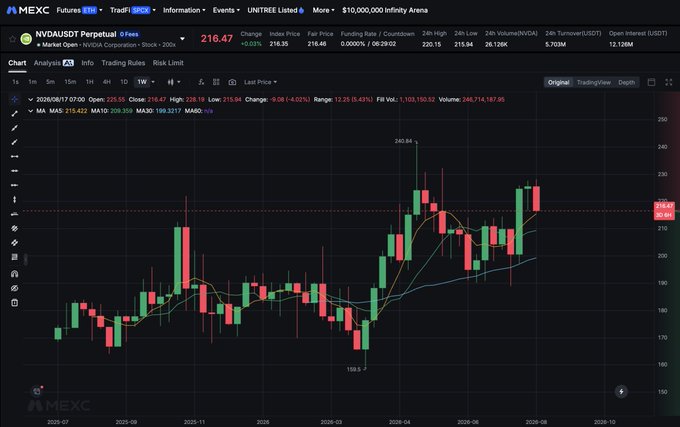Click the large 216.47 last price
680x427 pixels.
click(216, 39)
